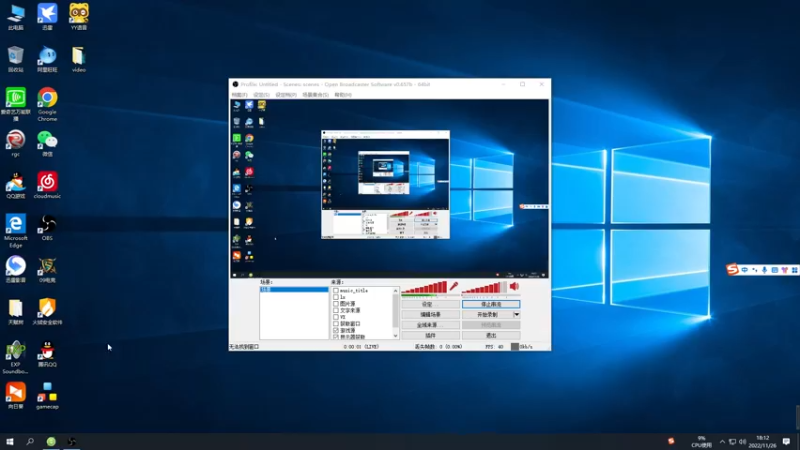Viewport: 800px width, 450px height.
Task: Open the iQiyi green desktop icon
Action: pos(15,104)
